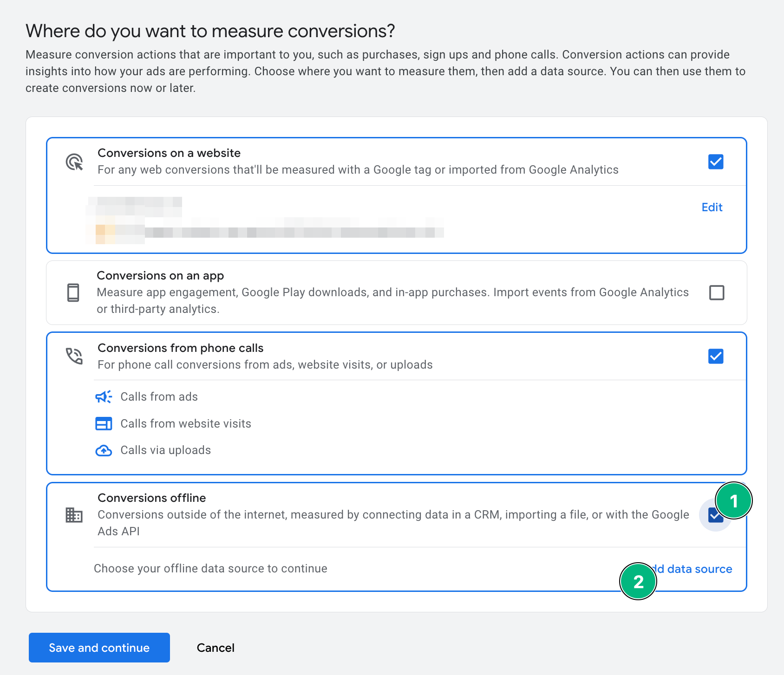This screenshot has width=784, height=675.
Task: Select the building icon for offline conversions
Action: coord(73,515)
